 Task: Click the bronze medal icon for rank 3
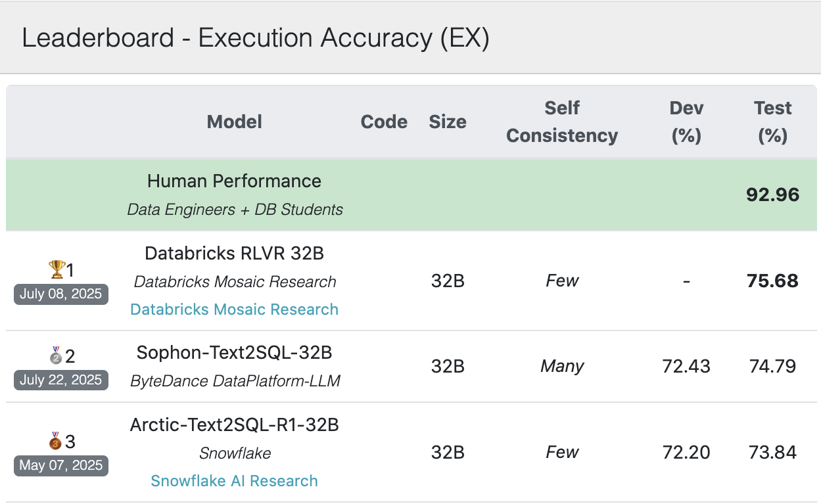[56, 442]
